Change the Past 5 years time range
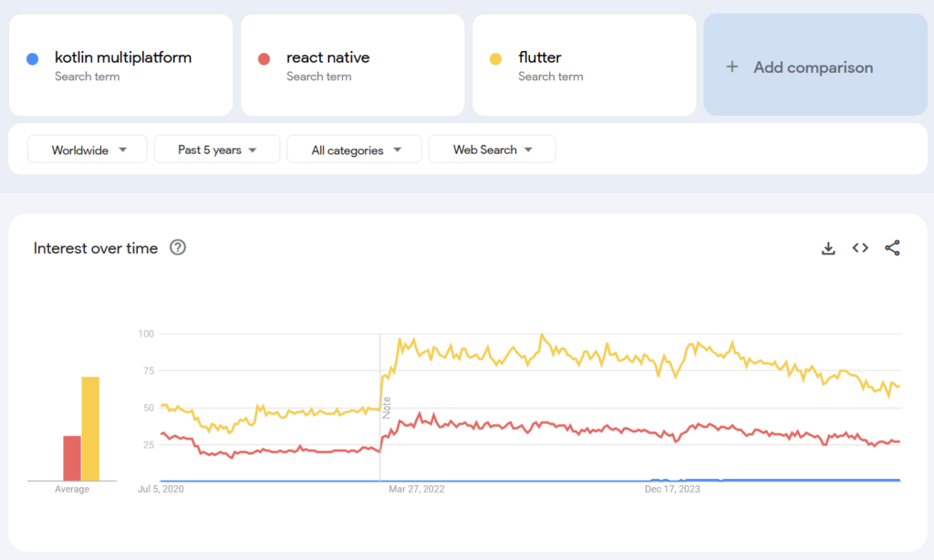 (217, 150)
